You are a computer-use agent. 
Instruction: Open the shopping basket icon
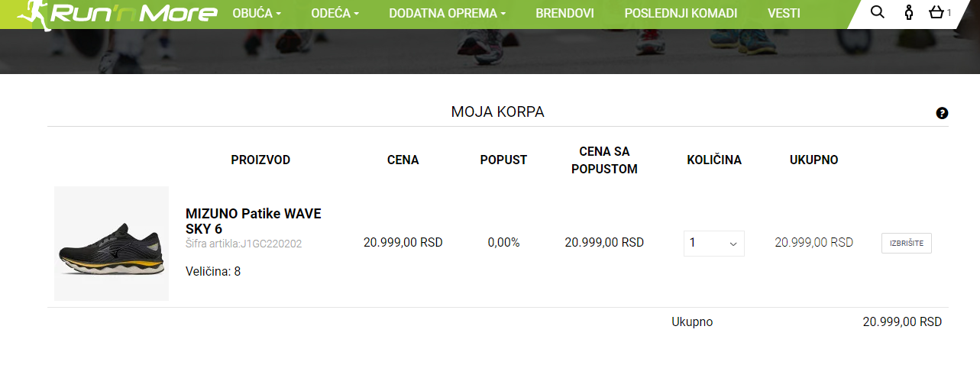(x=936, y=12)
